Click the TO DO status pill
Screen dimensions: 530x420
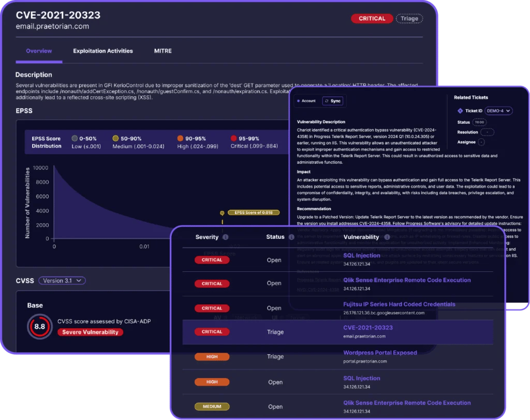point(479,122)
